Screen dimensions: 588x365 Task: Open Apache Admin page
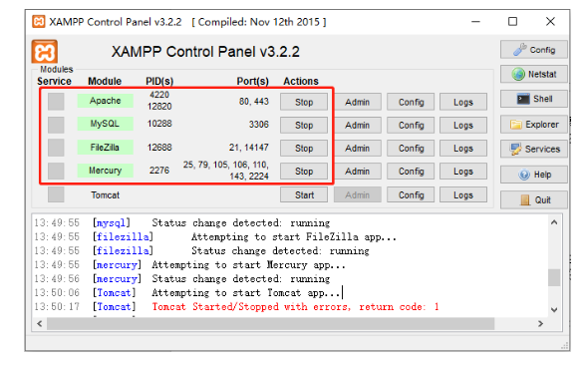click(x=358, y=102)
